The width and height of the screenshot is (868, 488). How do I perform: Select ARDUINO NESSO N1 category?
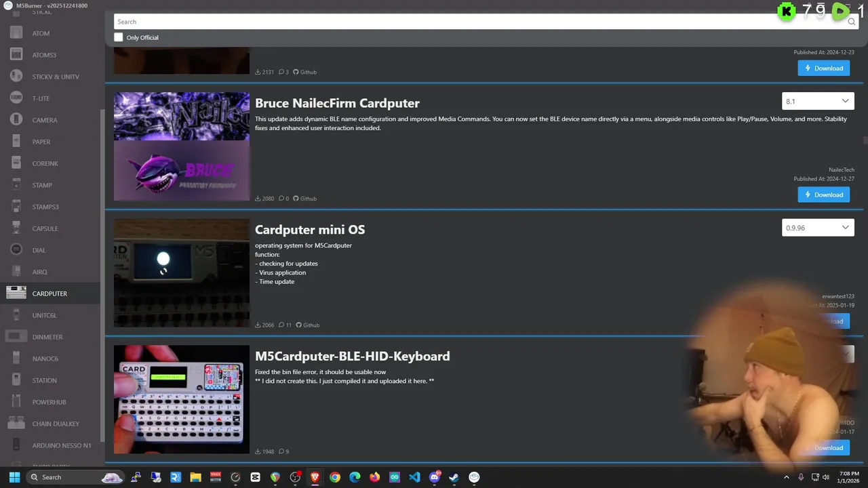[x=50, y=445]
